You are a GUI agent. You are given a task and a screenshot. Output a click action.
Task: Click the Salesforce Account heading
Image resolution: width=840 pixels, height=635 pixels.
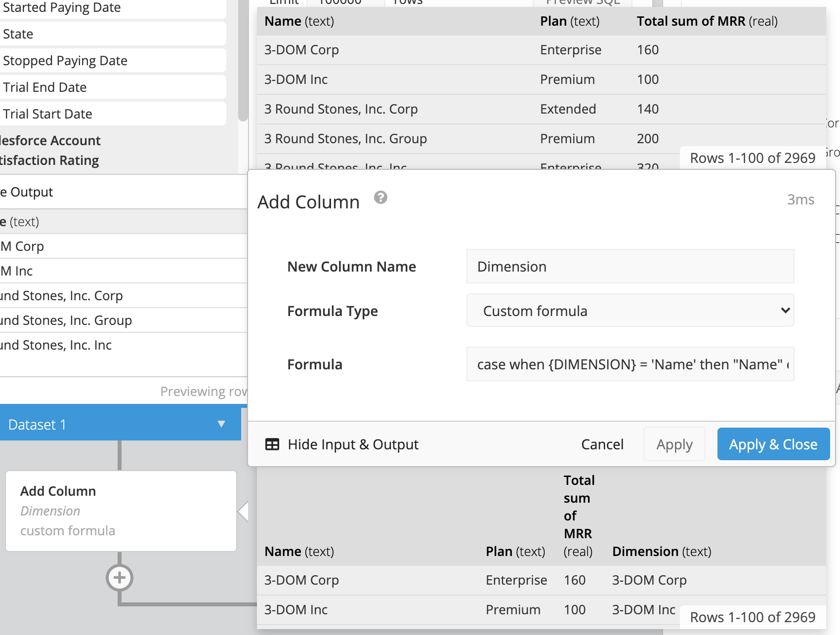[50, 141]
